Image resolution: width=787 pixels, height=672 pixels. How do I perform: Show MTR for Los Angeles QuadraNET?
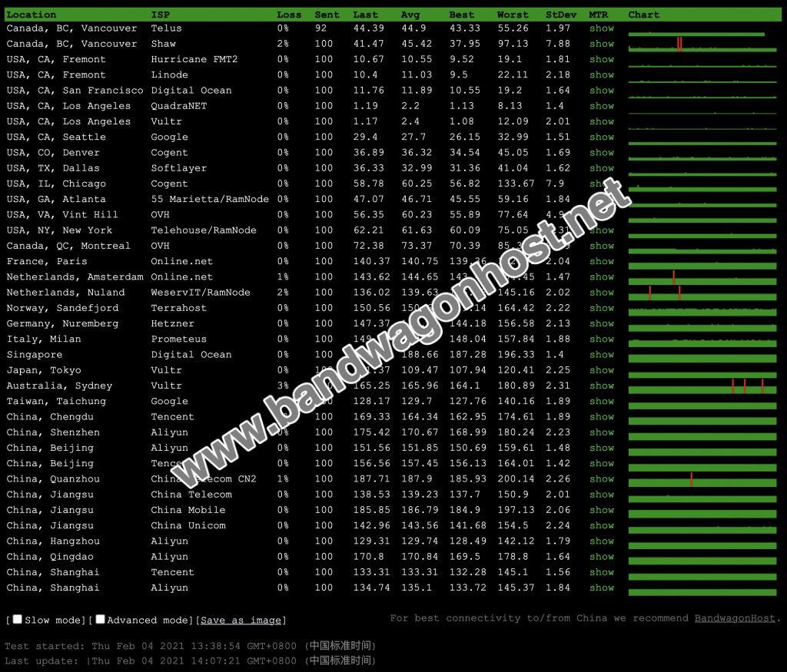coord(602,106)
